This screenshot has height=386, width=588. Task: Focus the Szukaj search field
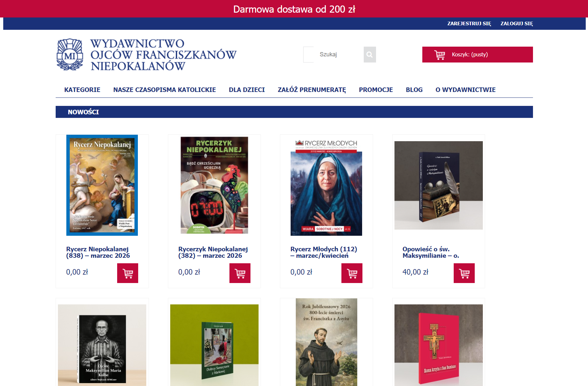(x=333, y=54)
